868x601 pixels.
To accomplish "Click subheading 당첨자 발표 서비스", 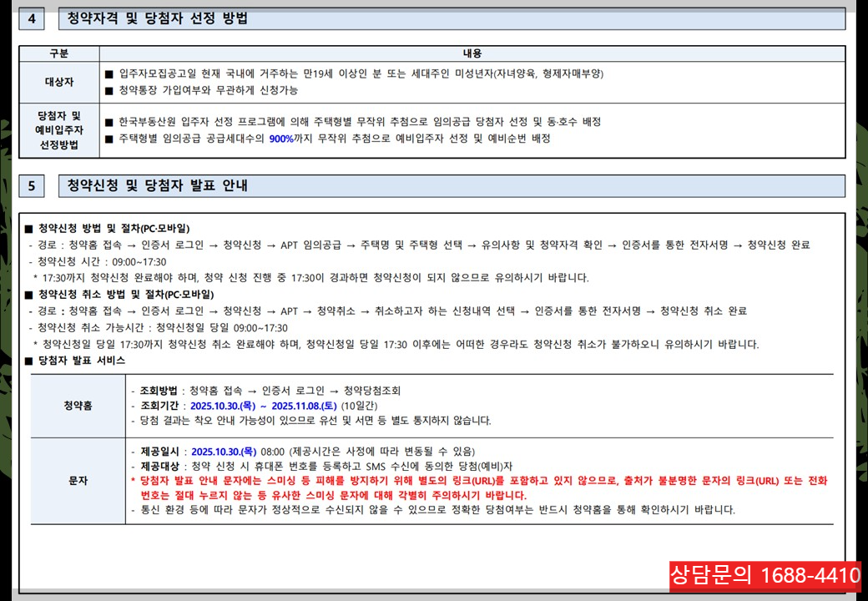I will point(75,361).
